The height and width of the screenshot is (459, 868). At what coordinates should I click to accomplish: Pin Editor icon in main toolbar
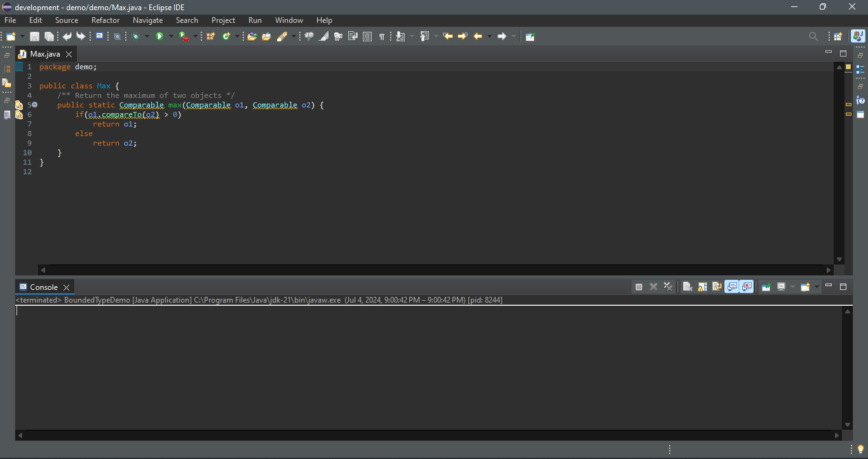click(x=530, y=36)
